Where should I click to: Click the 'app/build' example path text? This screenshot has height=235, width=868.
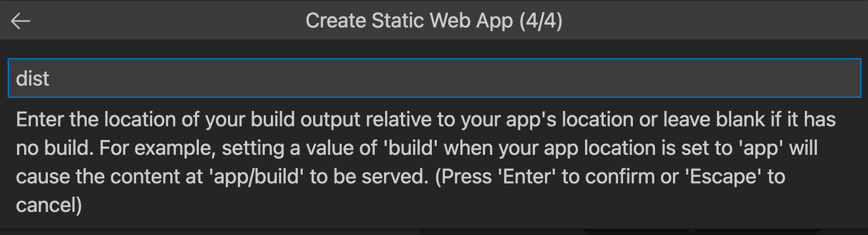(257, 176)
